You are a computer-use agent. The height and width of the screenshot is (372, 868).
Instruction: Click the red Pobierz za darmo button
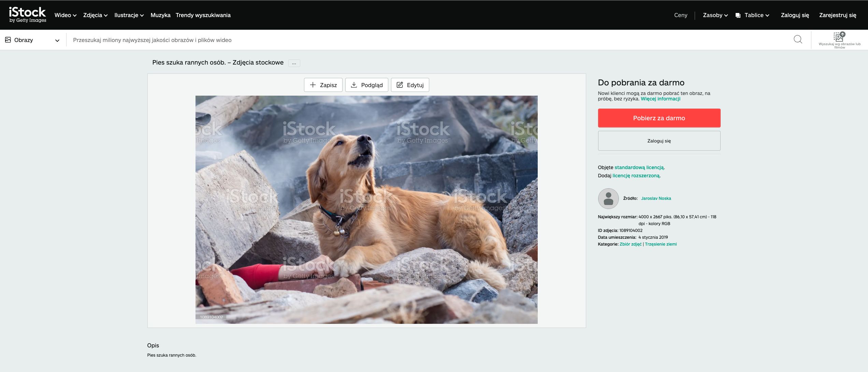point(659,118)
